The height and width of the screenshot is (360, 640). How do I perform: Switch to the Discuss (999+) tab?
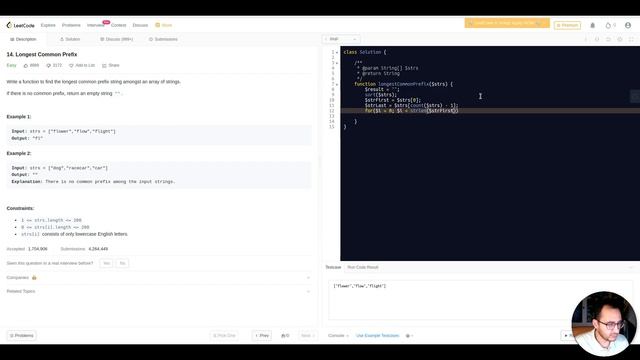117,39
